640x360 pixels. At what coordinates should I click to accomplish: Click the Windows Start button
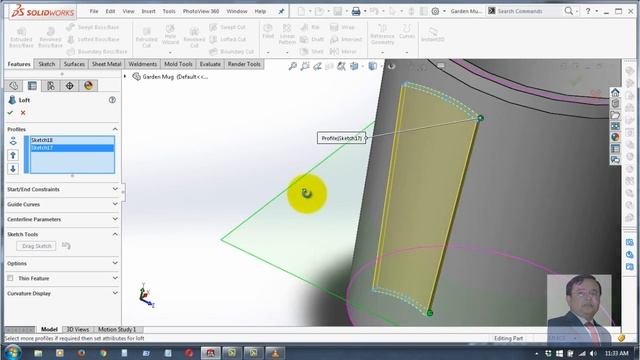[x=13, y=352]
